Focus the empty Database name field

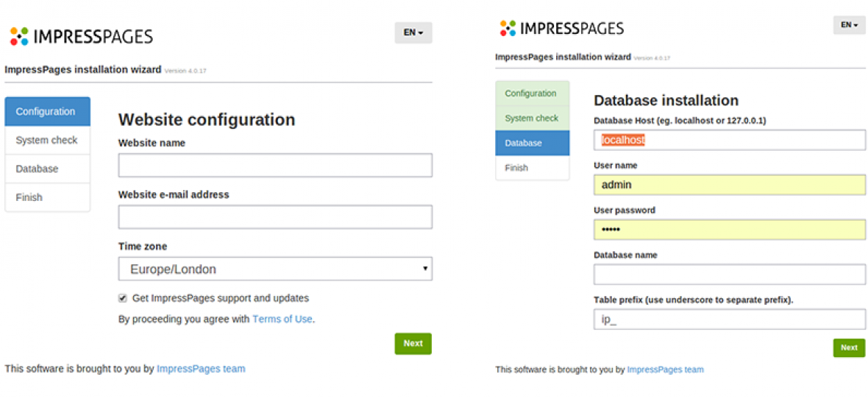point(730,275)
